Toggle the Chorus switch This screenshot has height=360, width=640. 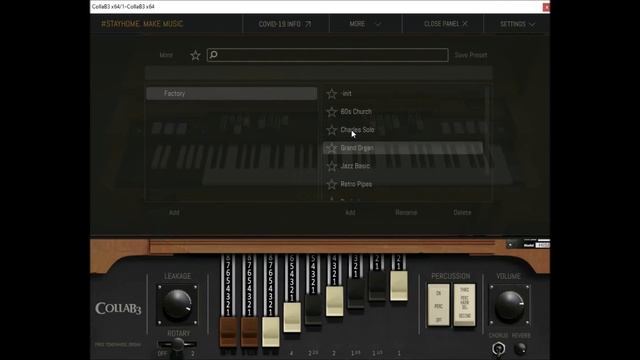point(498,349)
